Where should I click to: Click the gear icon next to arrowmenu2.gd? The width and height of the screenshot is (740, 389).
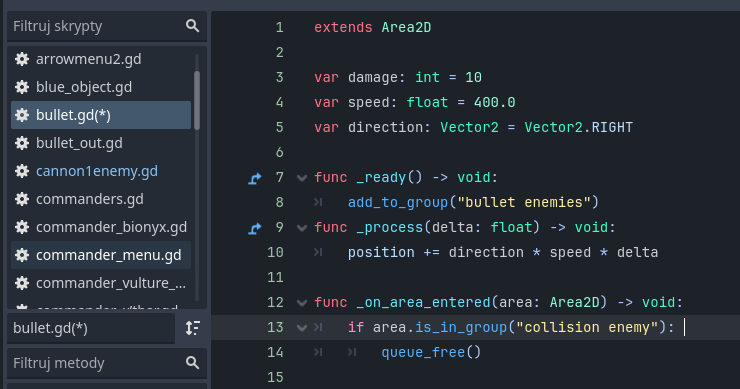tap(22, 59)
